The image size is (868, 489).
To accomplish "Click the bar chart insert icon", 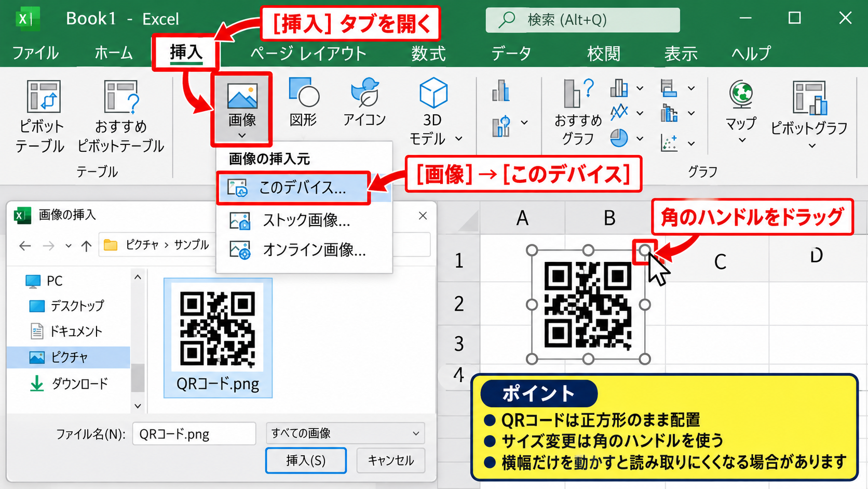I will [x=669, y=88].
